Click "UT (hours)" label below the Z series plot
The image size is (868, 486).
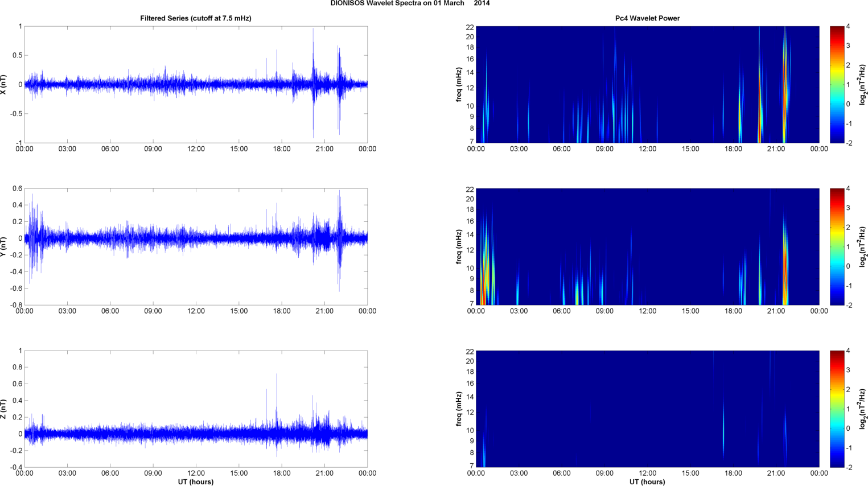point(196,481)
